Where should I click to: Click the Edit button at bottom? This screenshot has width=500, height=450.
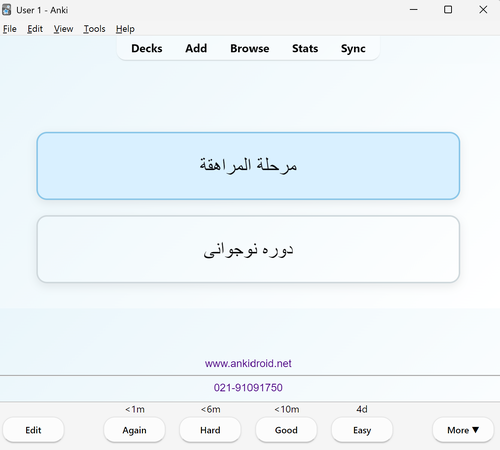pos(33,430)
